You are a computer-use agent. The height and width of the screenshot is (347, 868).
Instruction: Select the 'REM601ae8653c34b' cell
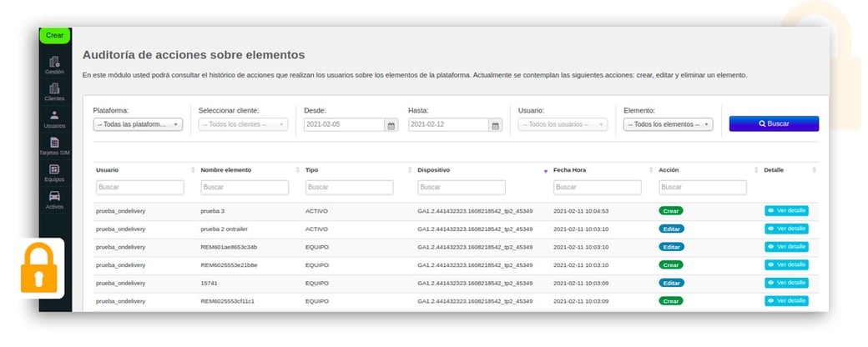pyautogui.click(x=229, y=247)
